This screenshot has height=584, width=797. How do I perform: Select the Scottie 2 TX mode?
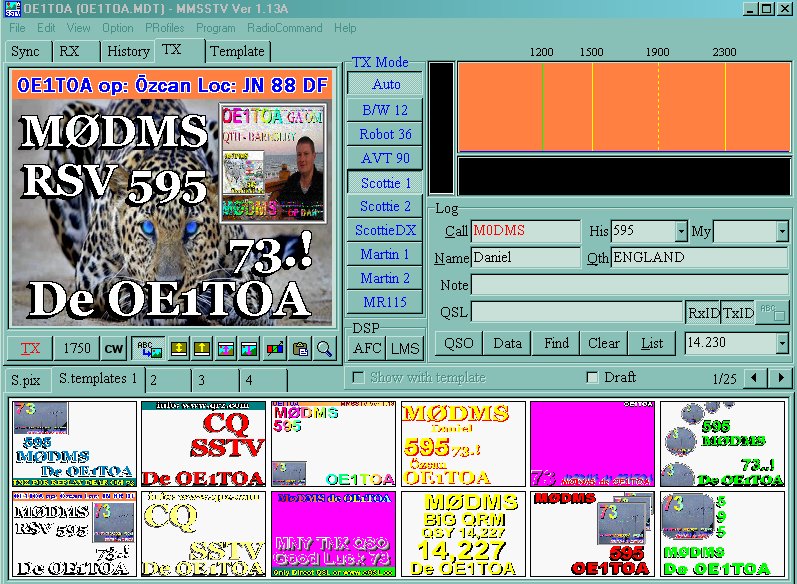(386, 206)
